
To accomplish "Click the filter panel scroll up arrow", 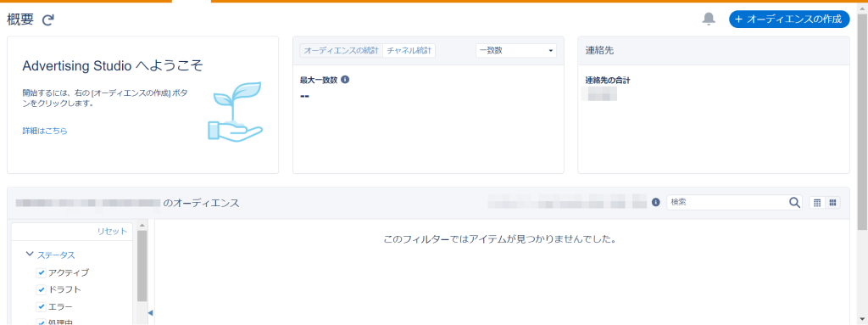I will [x=142, y=226].
